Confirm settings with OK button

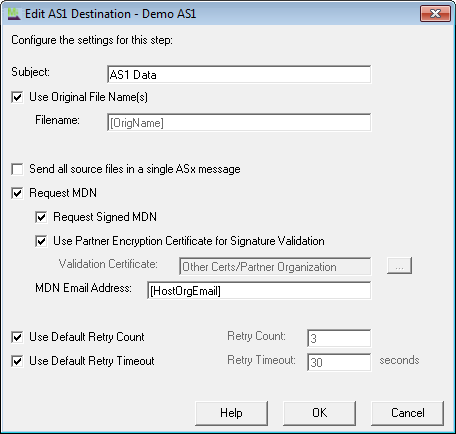(x=319, y=413)
